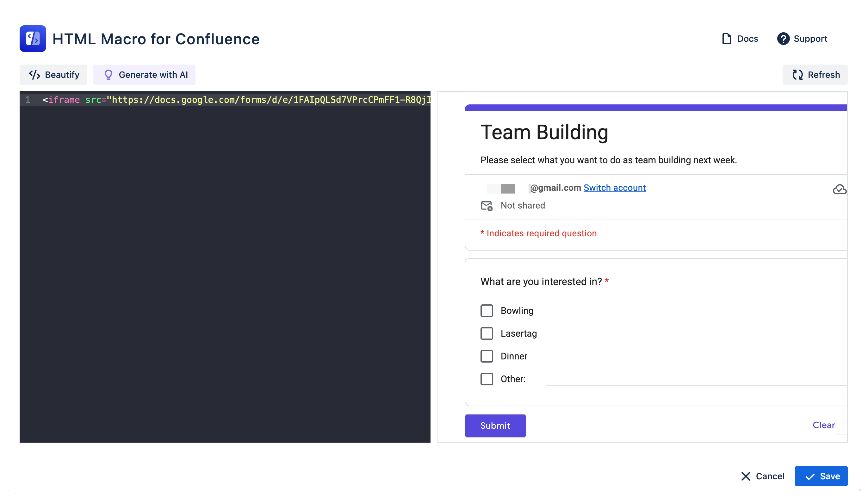
Task: Click Generate with AI button
Action: point(144,75)
